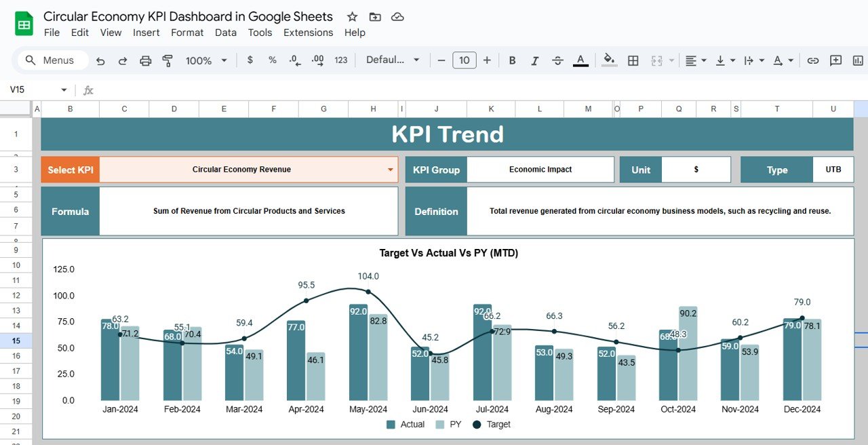Click the document title text
The width and height of the screenshot is (868, 445).
(x=188, y=16)
